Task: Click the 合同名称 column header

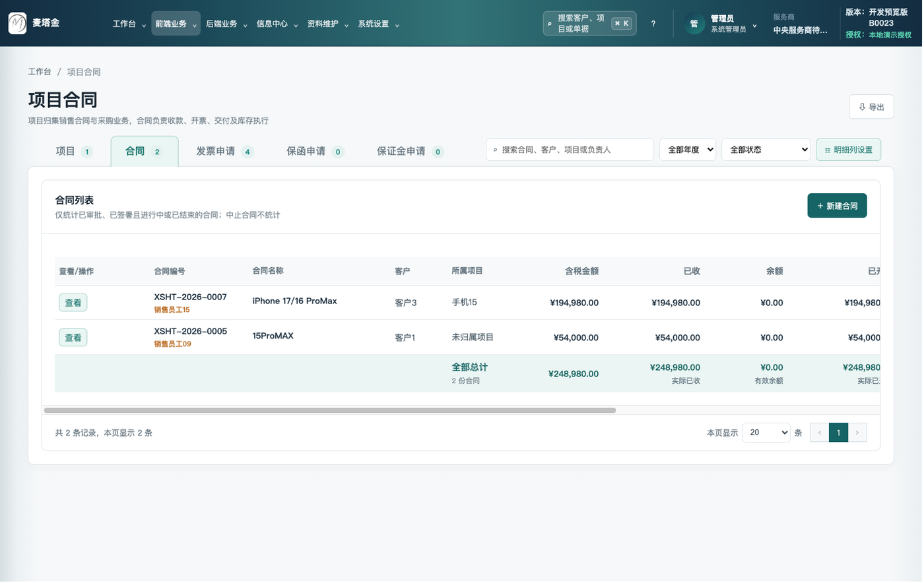Action: pos(269,272)
